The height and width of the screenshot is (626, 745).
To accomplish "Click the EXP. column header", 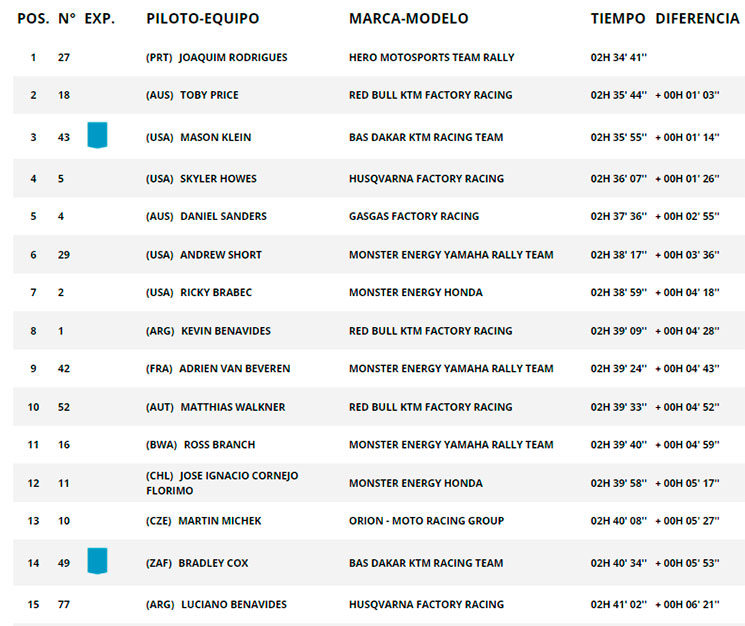I will pyautogui.click(x=100, y=19).
